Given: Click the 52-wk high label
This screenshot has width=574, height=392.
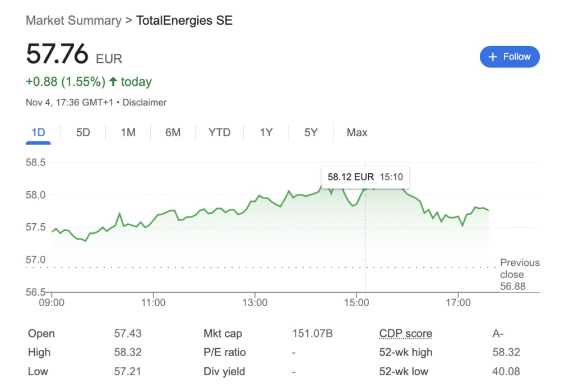Looking at the screenshot, I should (406, 352).
